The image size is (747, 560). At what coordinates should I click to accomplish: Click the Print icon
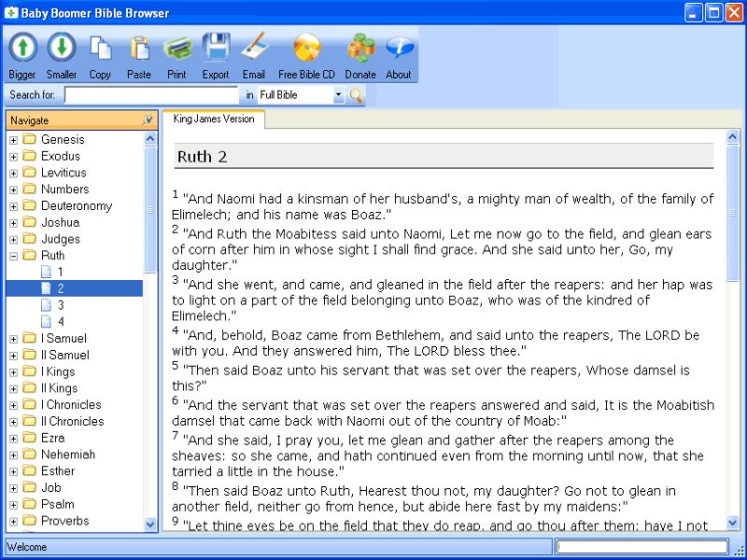point(177,49)
